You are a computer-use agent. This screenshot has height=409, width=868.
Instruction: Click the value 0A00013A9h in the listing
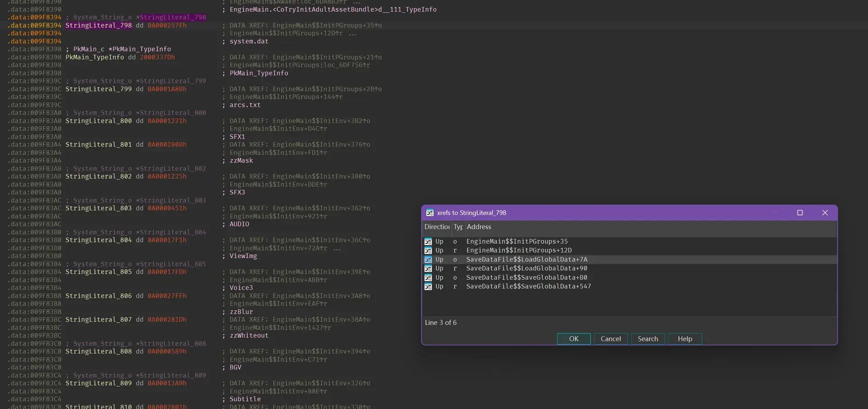(167, 383)
